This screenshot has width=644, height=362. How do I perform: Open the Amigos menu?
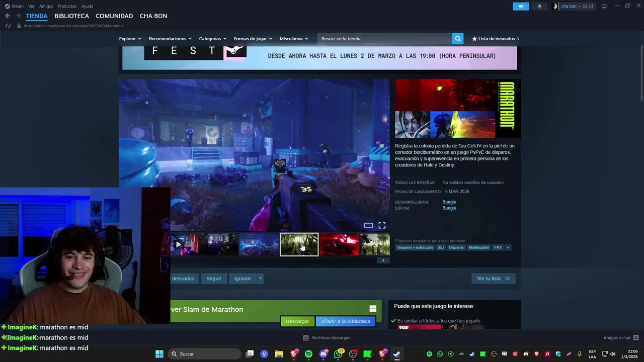click(x=46, y=6)
